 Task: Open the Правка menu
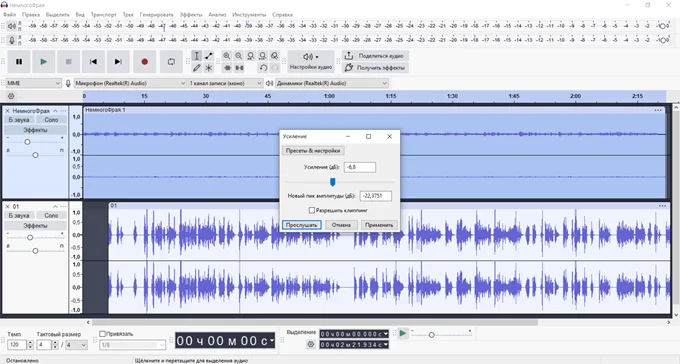click(x=31, y=14)
